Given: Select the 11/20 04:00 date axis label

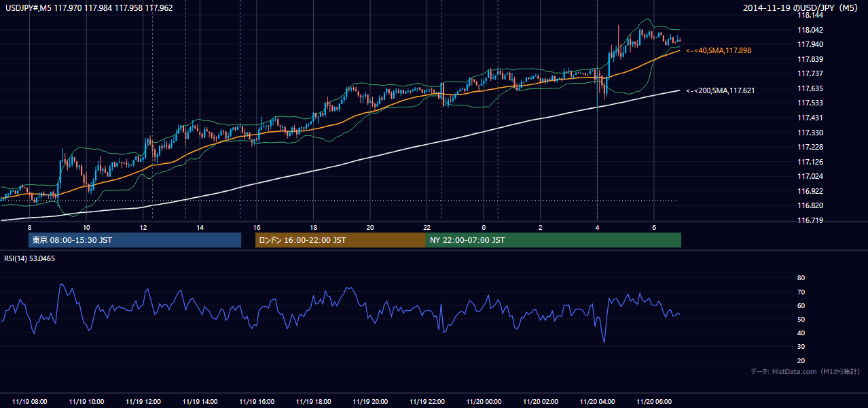Looking at the screenshot, I should pyautogui.click(x=597, y=402).
